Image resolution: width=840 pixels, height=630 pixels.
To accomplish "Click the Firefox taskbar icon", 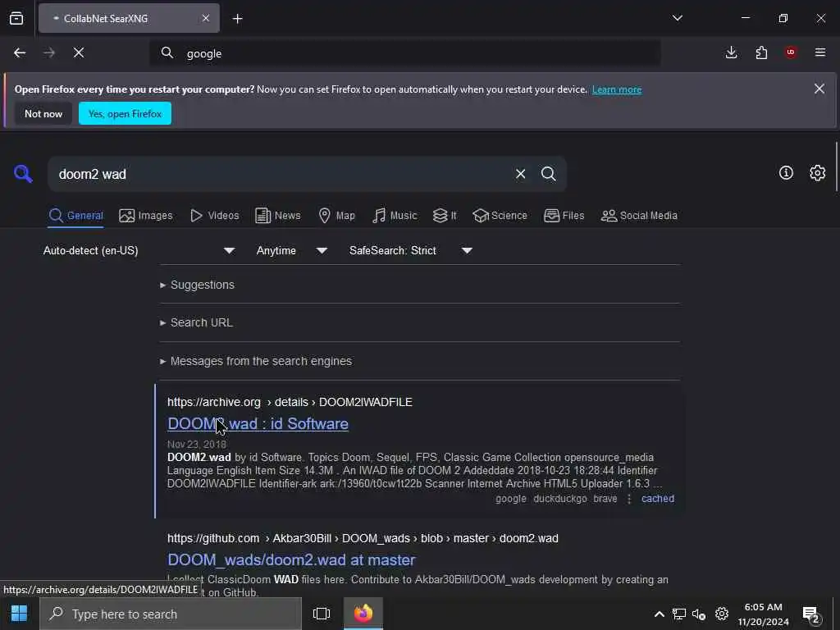I will pyautogui.click(x=363, y=614).
